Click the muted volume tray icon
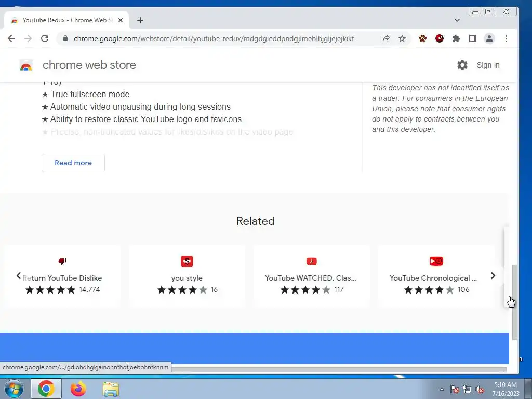The height and width of the screenshot is (399, 532). click(480, 389)
